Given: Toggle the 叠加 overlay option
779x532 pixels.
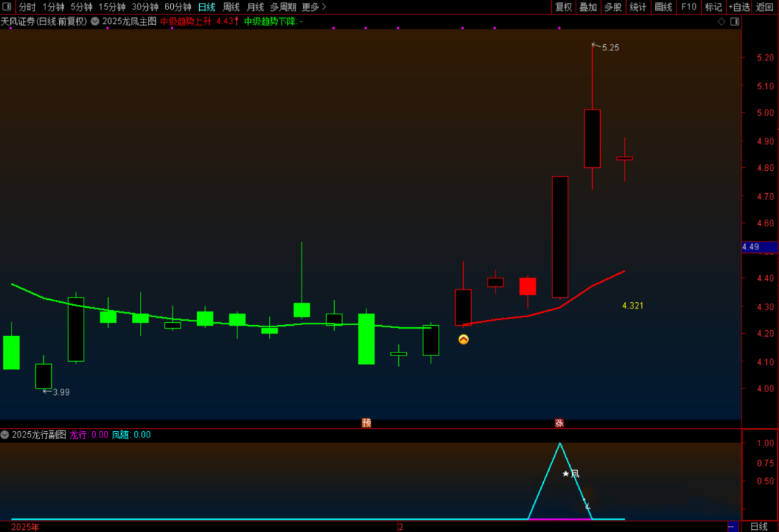Looking at the screenshot, I should point(588,6).
